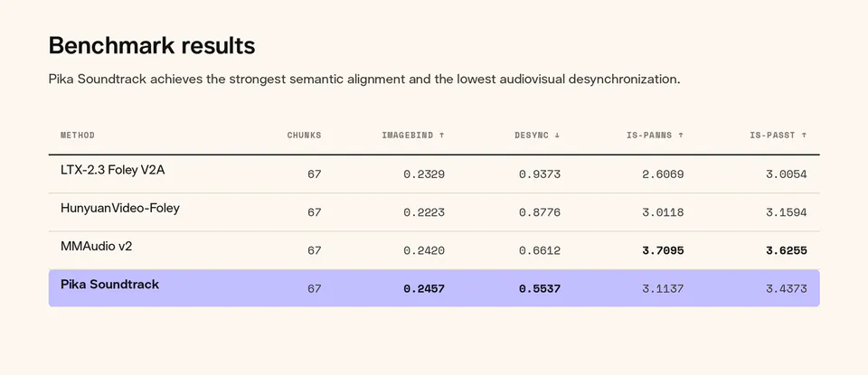Click bold ImageBind value 0.2457

[x=424, y=289]
